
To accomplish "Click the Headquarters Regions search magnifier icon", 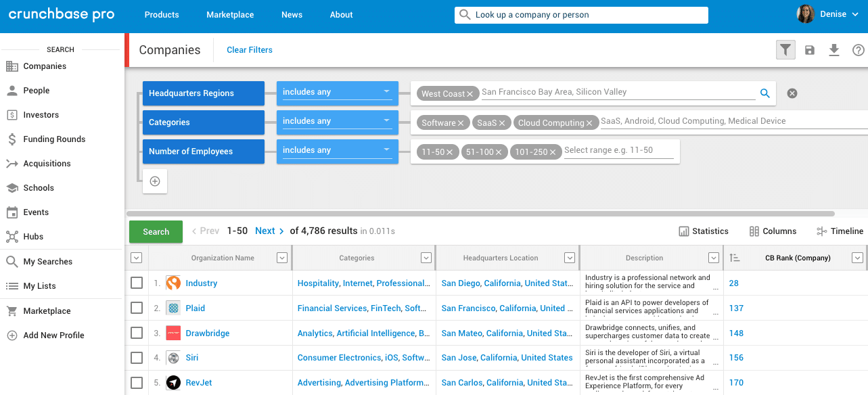I will tap(765, 93).
